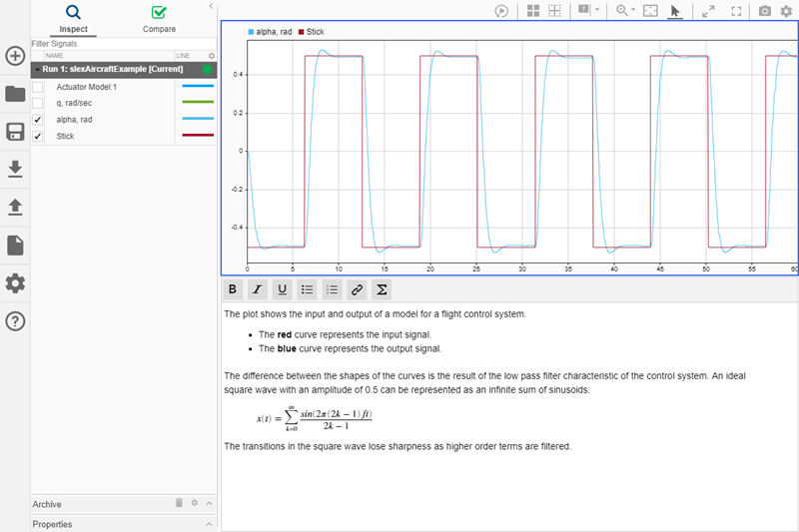Click the data cursor icon
The width and height of the screenshot is (799, 532).
(x=584, y=10)
